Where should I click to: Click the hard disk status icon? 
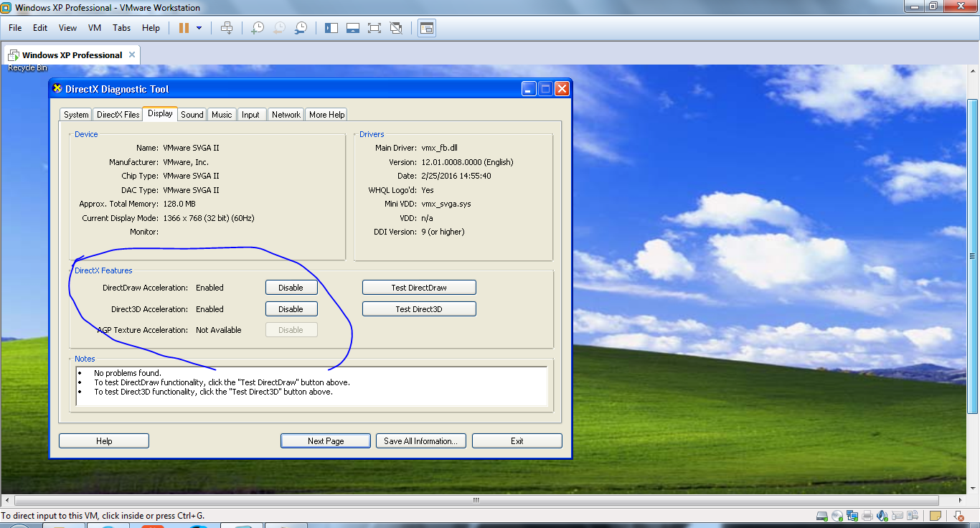click(822, 516)
